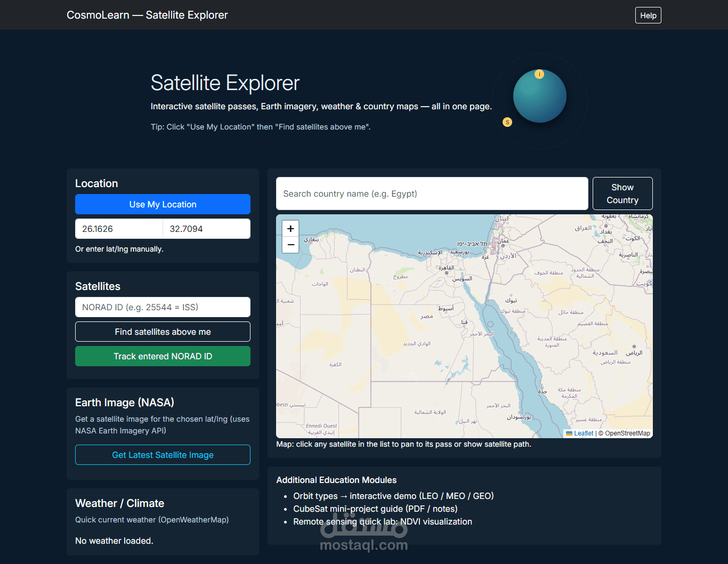Focus the NORAD ID input field
The height and width of the screenshot is (564, 728).
point(163,307)
